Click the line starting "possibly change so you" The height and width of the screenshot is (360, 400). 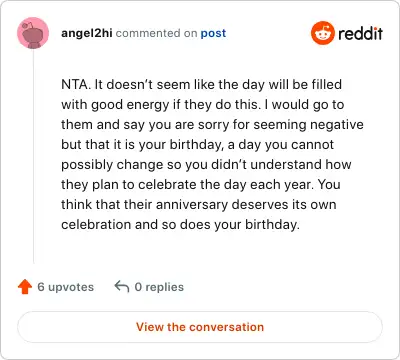click(206, 165)
